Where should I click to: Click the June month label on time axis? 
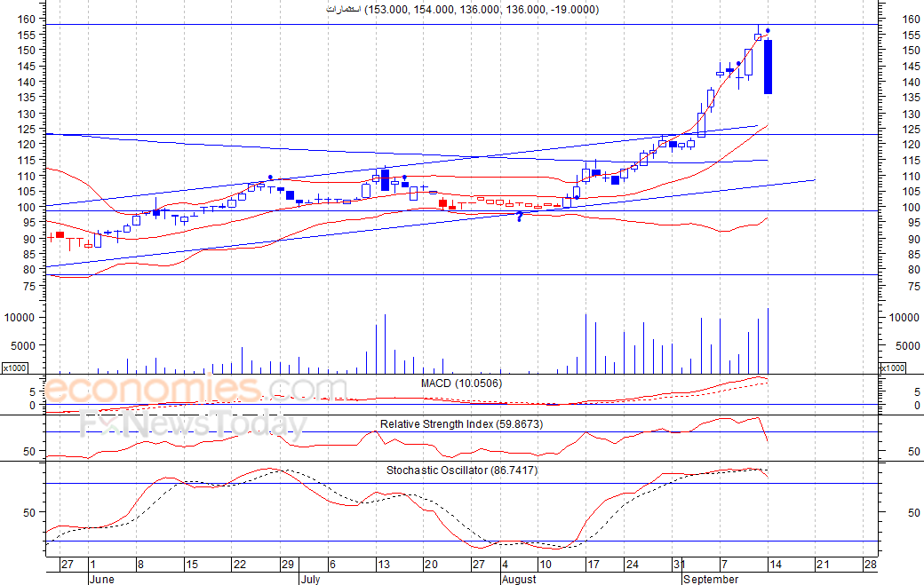coord(103,579)
